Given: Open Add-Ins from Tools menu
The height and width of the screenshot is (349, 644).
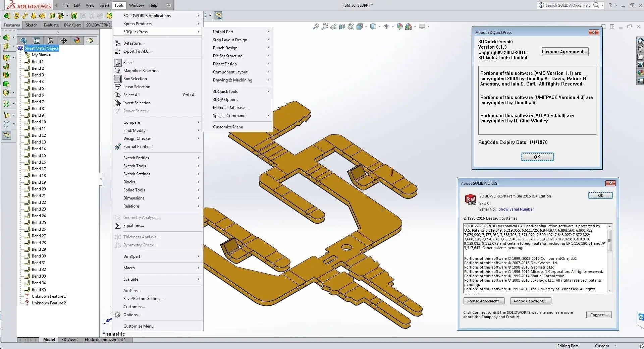Looking at the screenshot, I should pyautogui.click(x=158, y=291).
